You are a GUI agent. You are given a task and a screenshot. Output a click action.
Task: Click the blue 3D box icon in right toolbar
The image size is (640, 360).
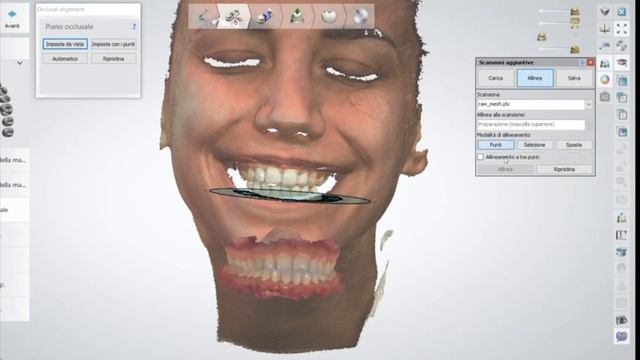[x=622, y=252]
